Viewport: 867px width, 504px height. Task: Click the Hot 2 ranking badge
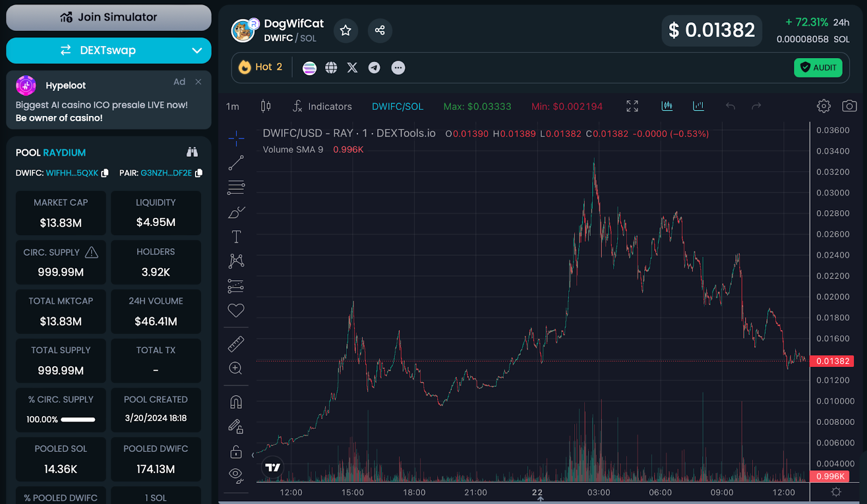[261, 67]
